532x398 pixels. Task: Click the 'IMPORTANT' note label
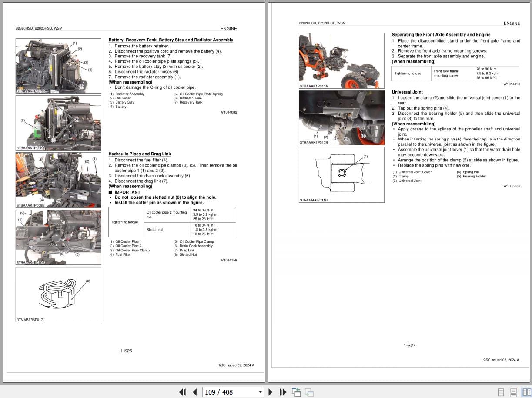(127, 192)
